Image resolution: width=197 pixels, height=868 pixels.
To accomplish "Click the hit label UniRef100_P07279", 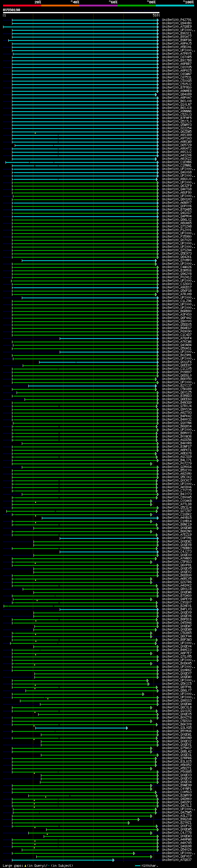I will point(177,464).
